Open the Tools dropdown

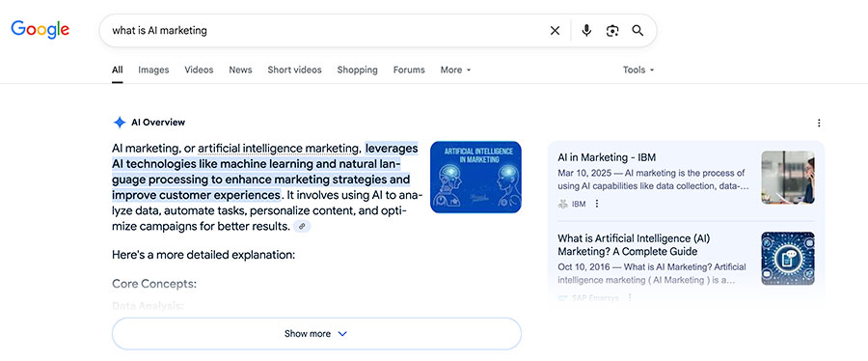[638, 69]
